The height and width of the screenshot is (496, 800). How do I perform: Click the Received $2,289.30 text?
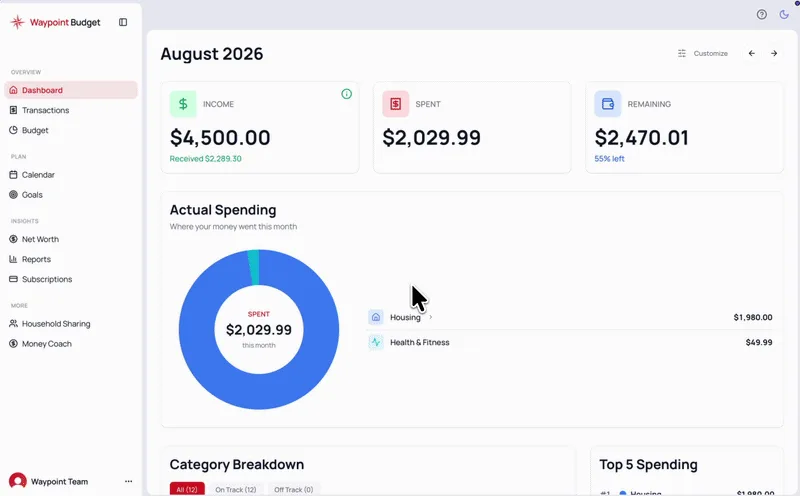(206, 159)
